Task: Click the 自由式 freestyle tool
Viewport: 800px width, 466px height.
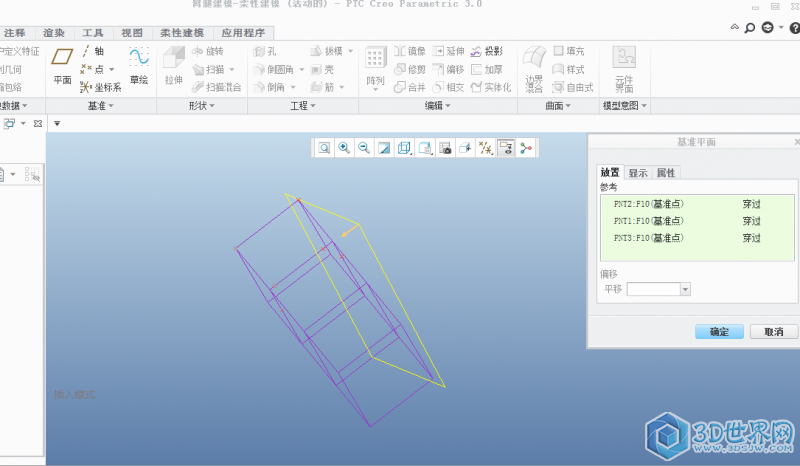Action: click(573, 87)
